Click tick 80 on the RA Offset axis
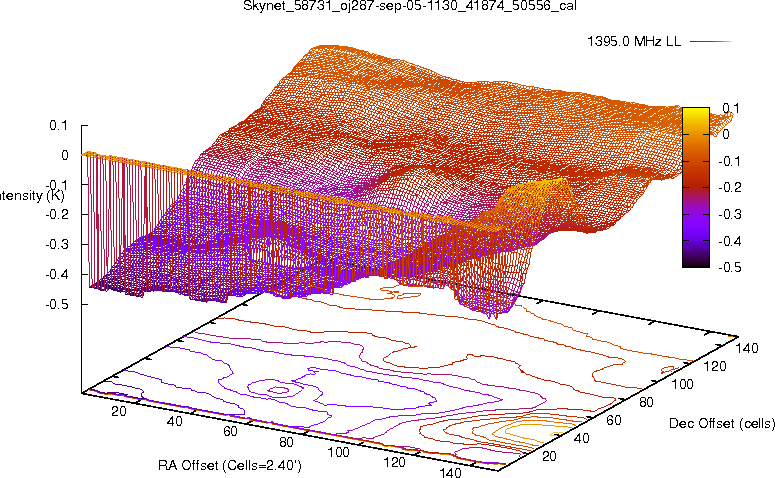The image size is (775, 478). tap(286, 442)
